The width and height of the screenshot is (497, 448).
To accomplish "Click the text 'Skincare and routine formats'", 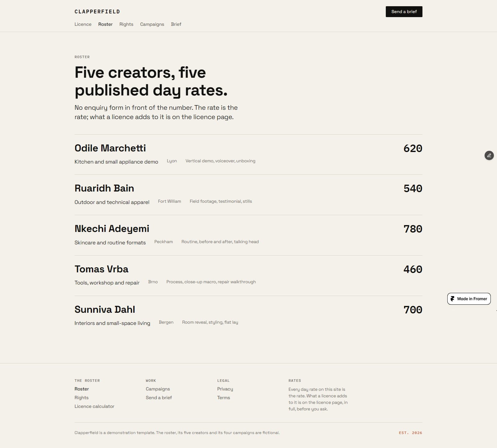I will (x=110, y=242).
